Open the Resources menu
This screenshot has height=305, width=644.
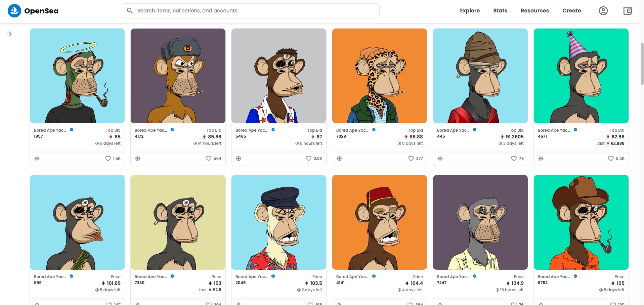pyautogui.click(x=535, y=11)
